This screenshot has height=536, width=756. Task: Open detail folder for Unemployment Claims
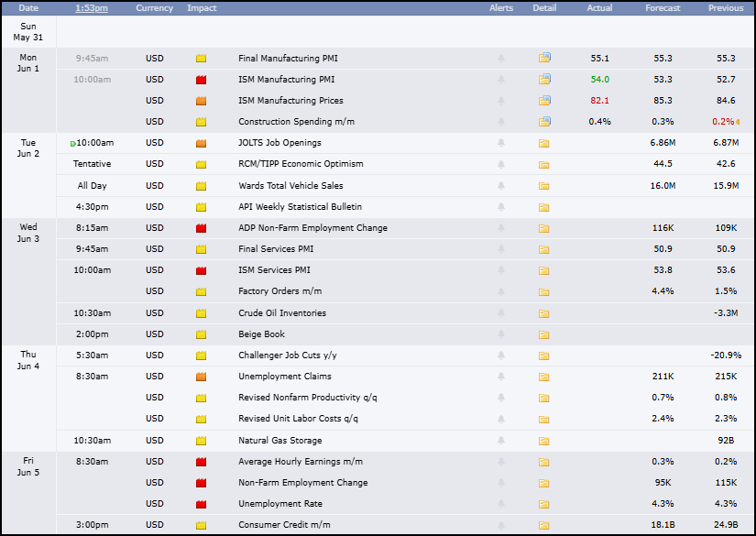[543, 377]
